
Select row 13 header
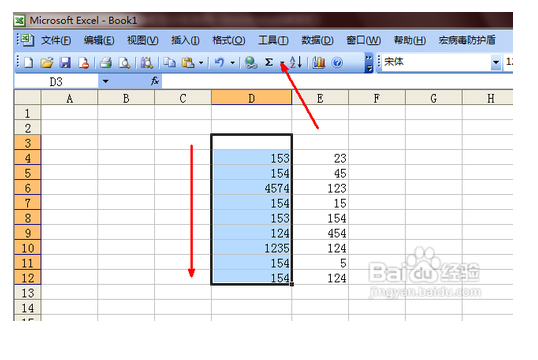tap(27, 292)
